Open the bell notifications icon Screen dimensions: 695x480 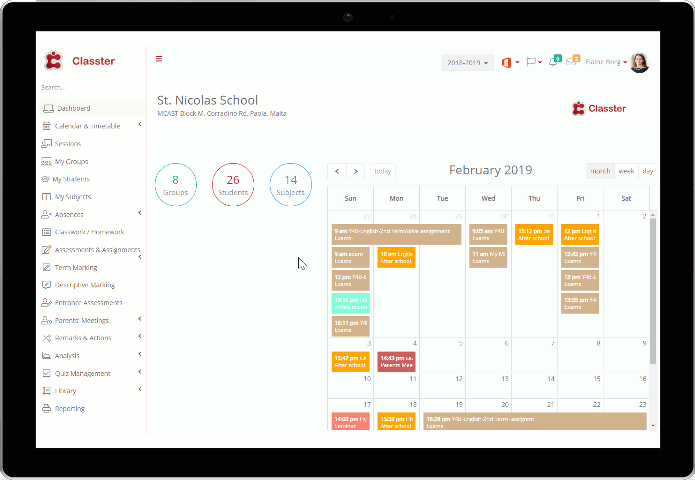(x=555, y=61)
